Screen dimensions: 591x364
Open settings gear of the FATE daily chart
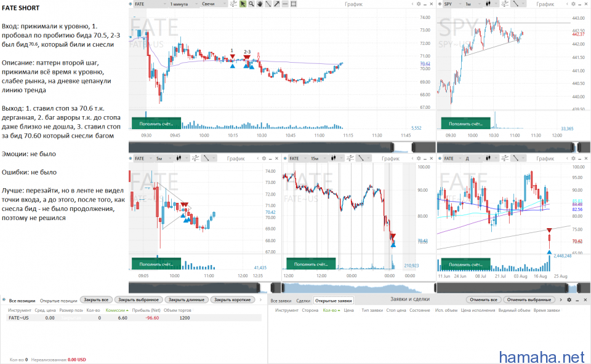[x=573, y=159]
